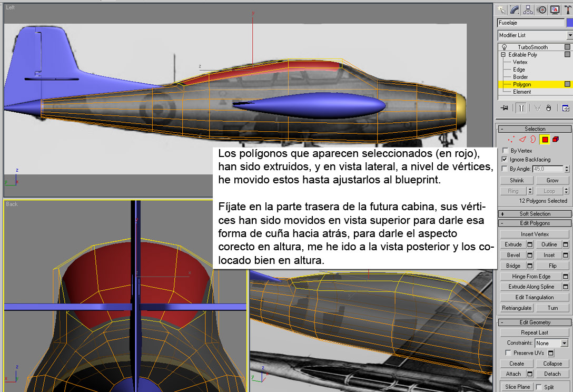Open Preserve UVs settings icon

pyautogui.click(x=551, y=353)
